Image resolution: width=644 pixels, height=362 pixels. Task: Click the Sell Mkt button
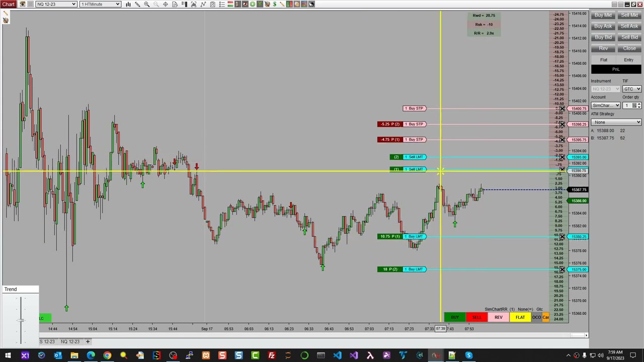coord(629,15)
